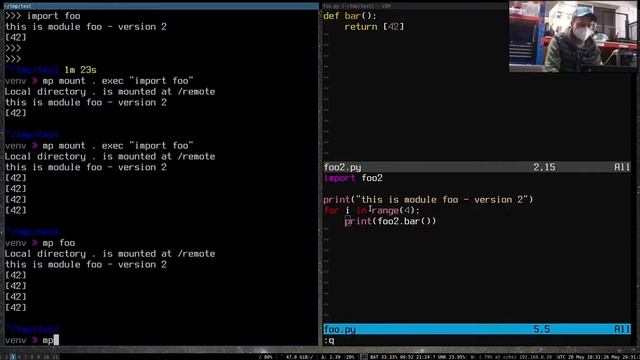This screenshot has width=640, height=360.
Task: Click the mp mount command below '1m 23s'
Action: pyautogui.click(x=118, y=81)
